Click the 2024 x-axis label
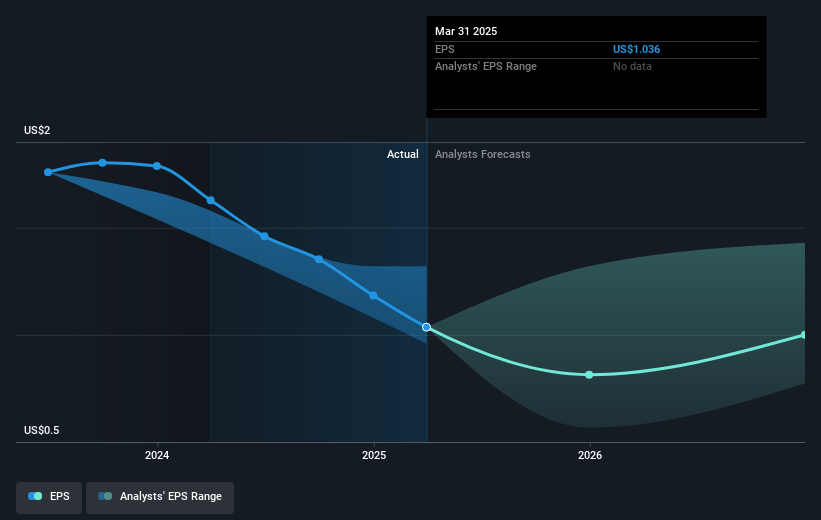This screenshot has height=520, width=821. point(157,456)
